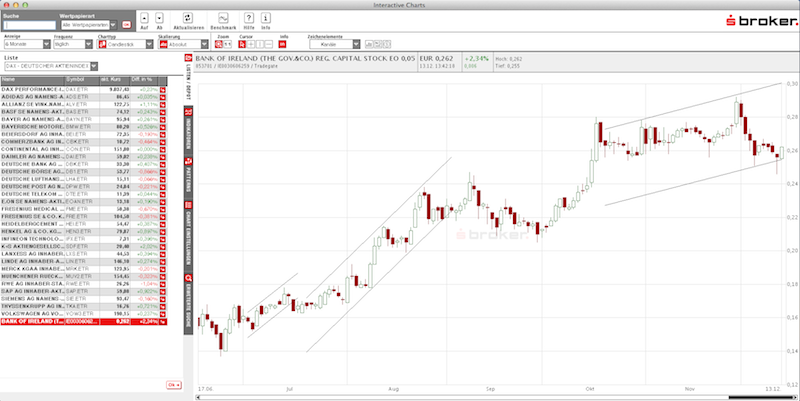Select HENKEL AG & CO. row
Screen dimensions: 800x401
[84, 231]
